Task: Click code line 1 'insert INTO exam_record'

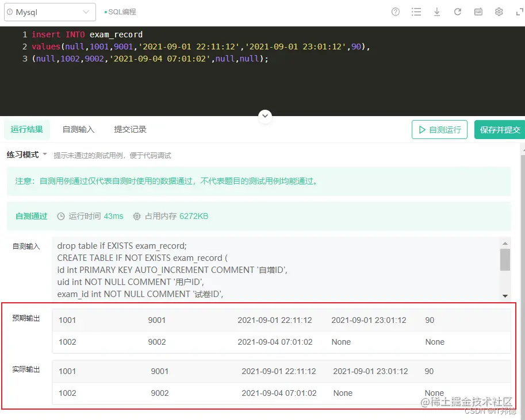Action: coord(87,34)
